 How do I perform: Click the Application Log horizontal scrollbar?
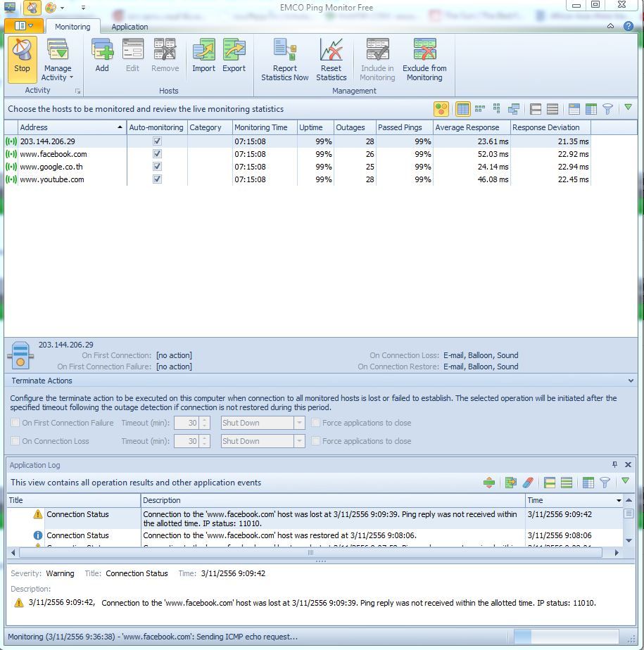(310, 553)
